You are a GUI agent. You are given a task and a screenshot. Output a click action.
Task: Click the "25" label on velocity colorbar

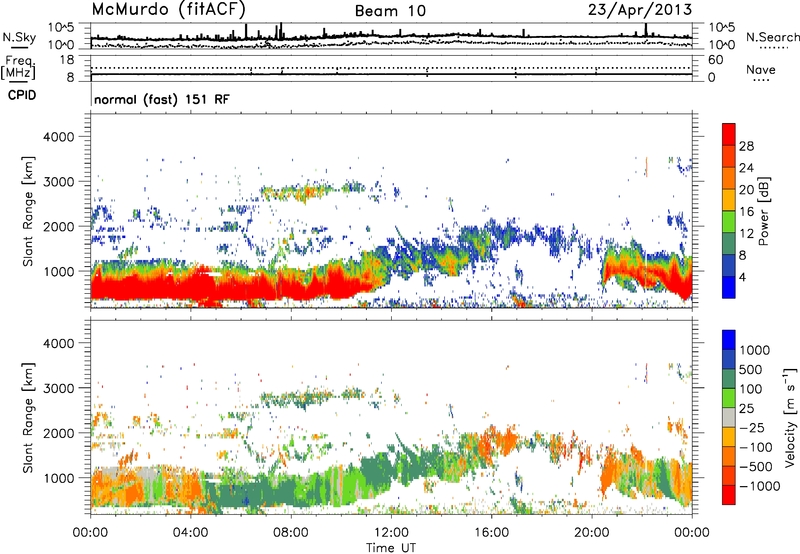coord(746,408)
